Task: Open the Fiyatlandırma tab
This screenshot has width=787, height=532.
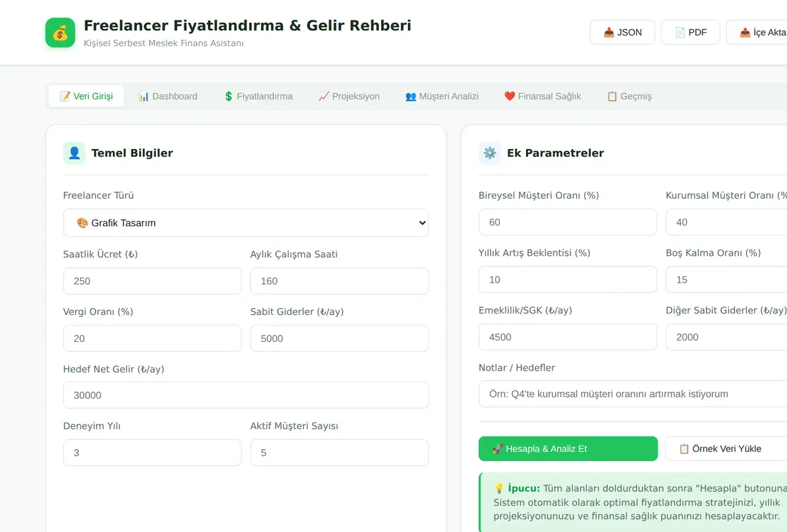Action: (258, 96)
